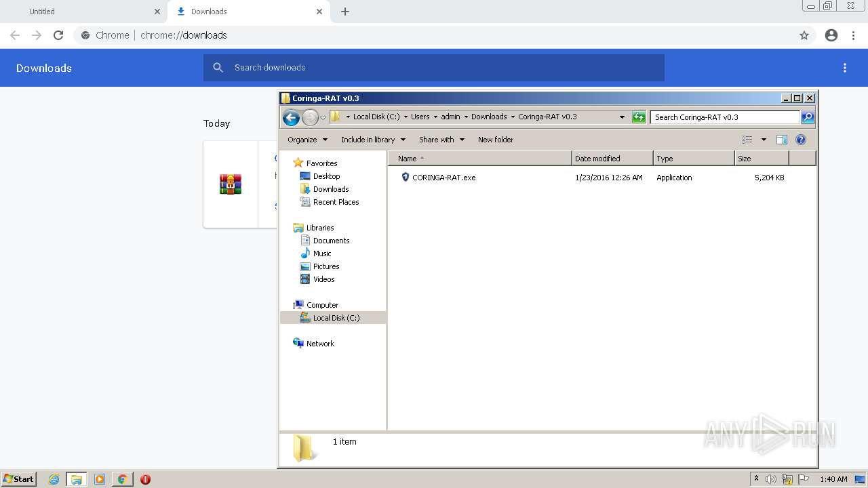Click the Explorer help question mark icon
The image size is (868, 488).
click(801, 140)
